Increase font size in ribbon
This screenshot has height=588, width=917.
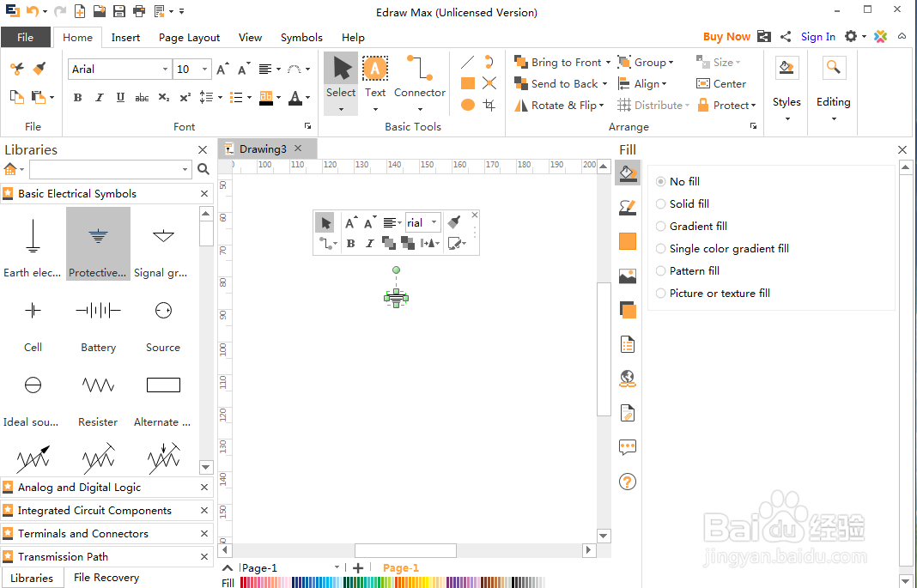223,69
